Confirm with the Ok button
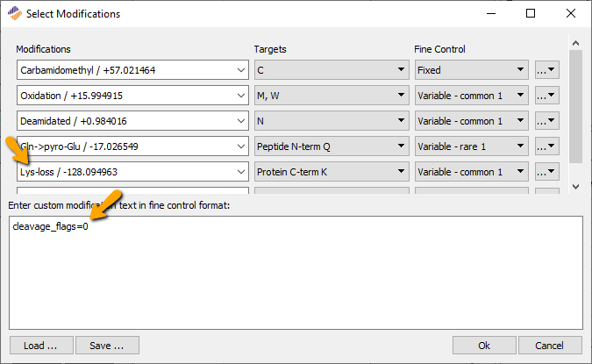Viewport: 592px width, 364px height. pyautogui.click(x=484, y=346)
